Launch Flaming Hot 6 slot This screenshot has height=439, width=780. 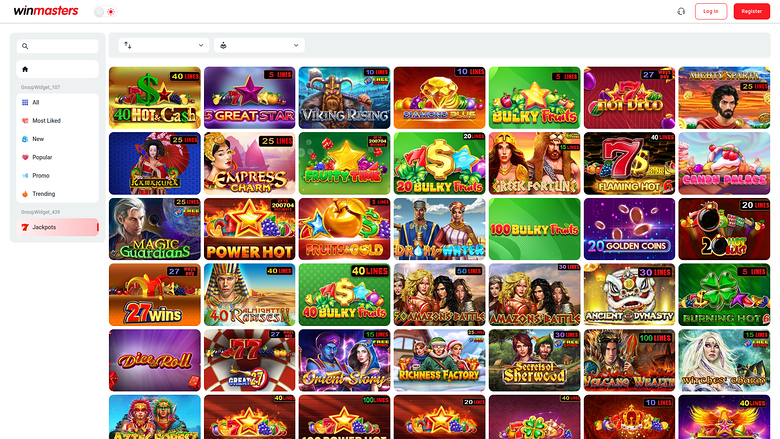pyautogui.click(x=629, y=164)
